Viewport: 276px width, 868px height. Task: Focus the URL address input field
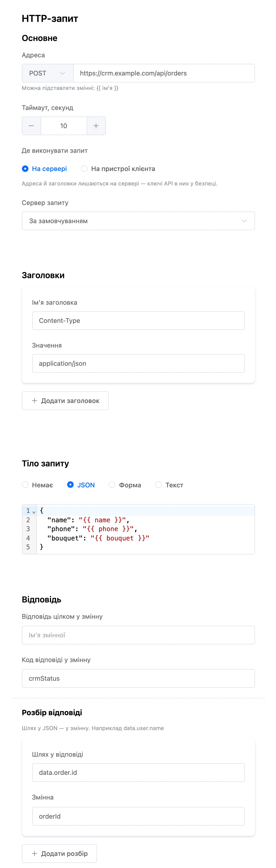tap(164, 73)
